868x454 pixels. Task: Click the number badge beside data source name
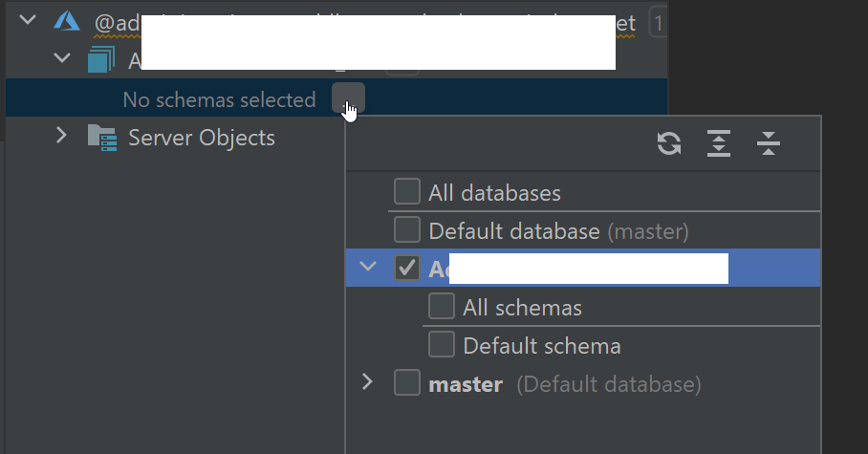point(658,21)
